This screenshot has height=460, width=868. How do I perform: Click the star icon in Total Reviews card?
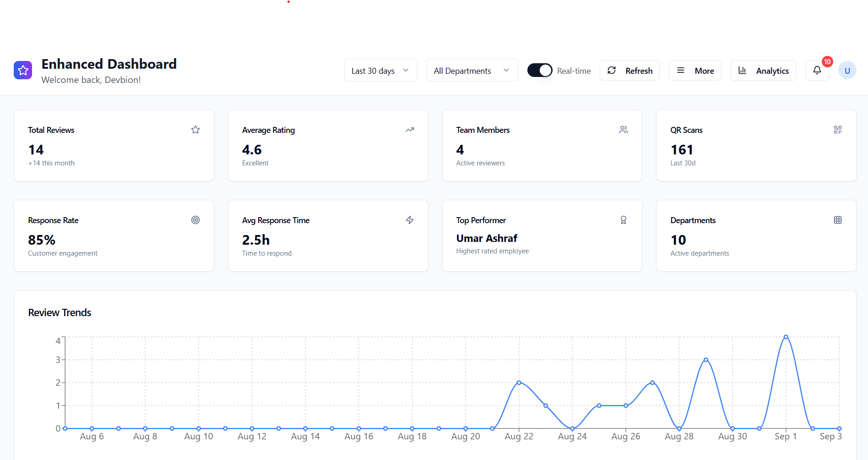click(195, 130)
